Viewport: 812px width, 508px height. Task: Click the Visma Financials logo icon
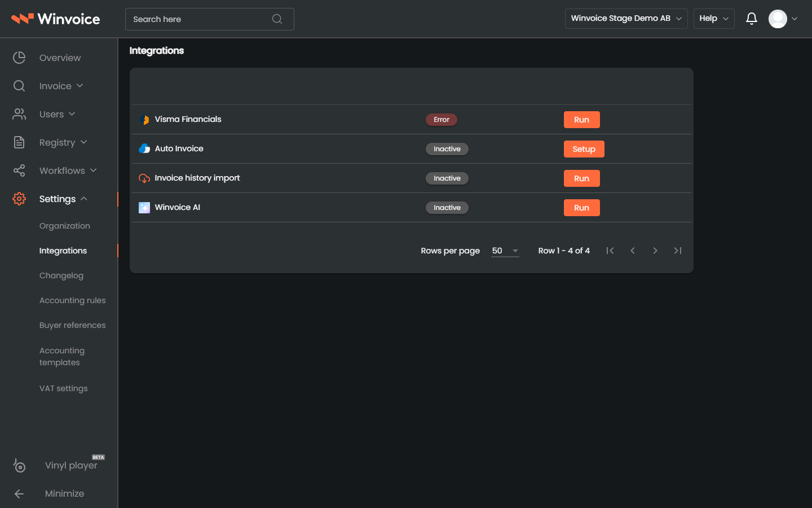click(144, 119)
